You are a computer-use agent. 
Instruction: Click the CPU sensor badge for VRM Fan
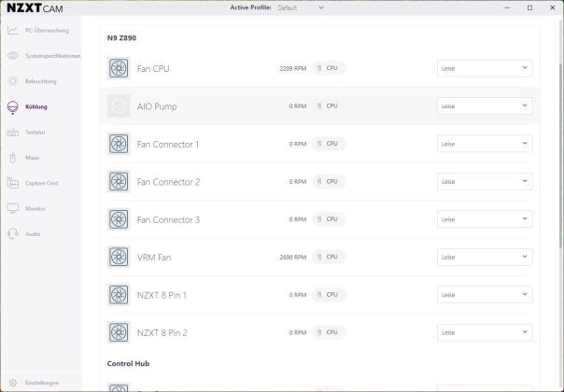point(329,257)
